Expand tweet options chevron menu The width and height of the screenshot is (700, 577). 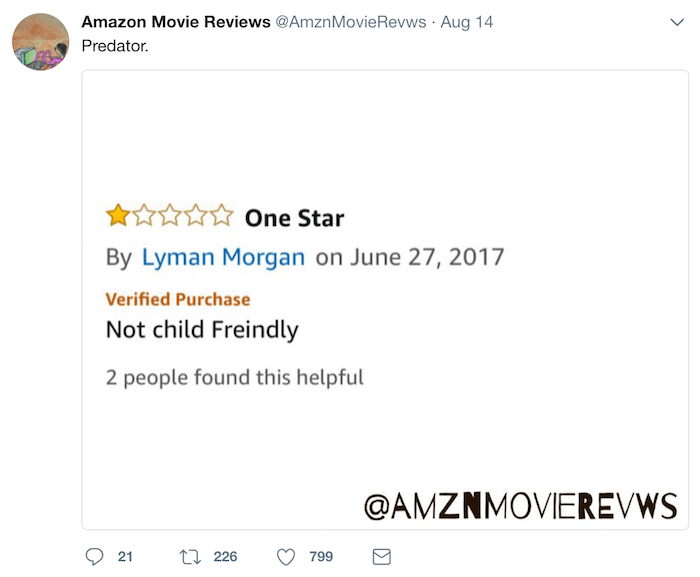click(677, 22)
